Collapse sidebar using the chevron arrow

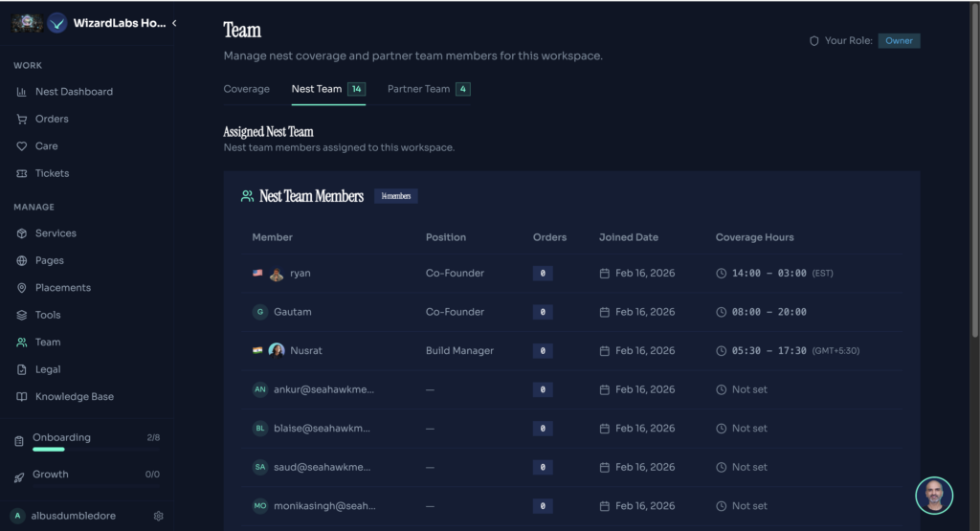[174, 23]
